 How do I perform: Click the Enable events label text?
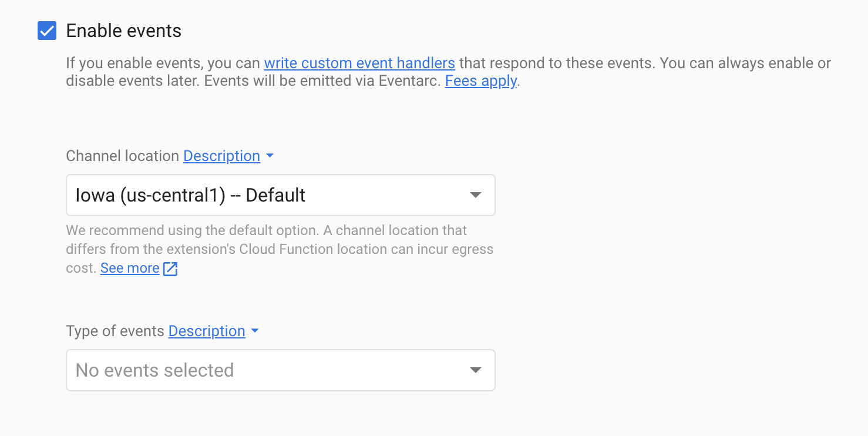click(x=123, y=31)
